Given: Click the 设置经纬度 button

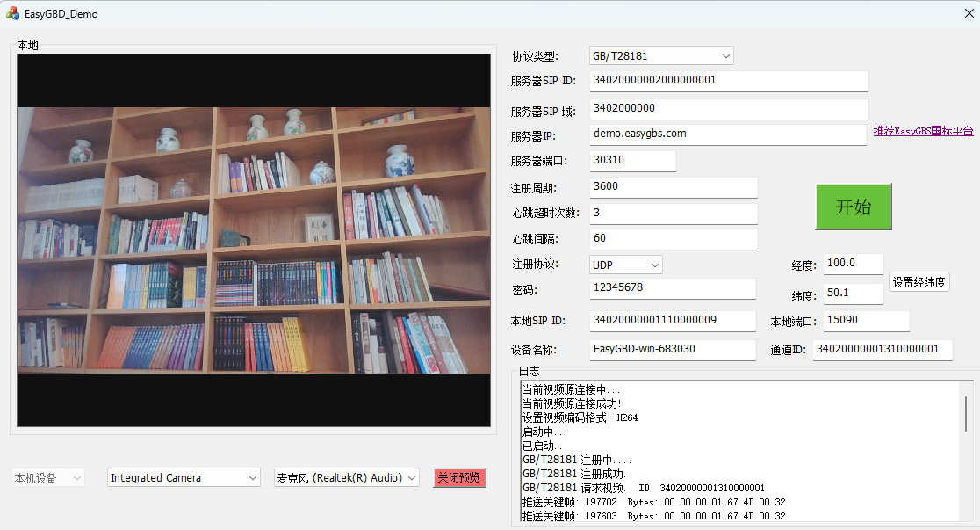Looking at the screenshot, I should coord(919,282).
